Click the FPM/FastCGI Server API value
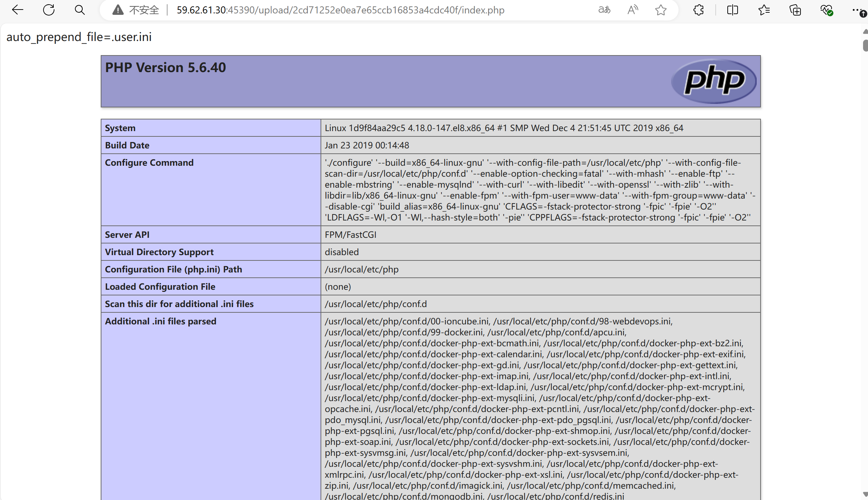 (351, 235)
